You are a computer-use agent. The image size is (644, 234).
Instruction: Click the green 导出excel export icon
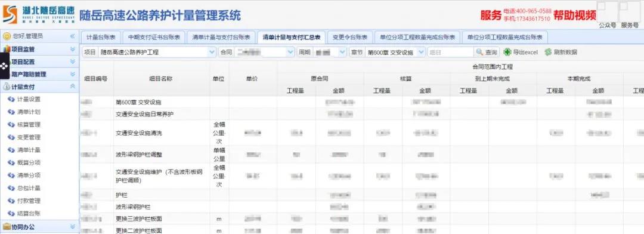(507, 52)
